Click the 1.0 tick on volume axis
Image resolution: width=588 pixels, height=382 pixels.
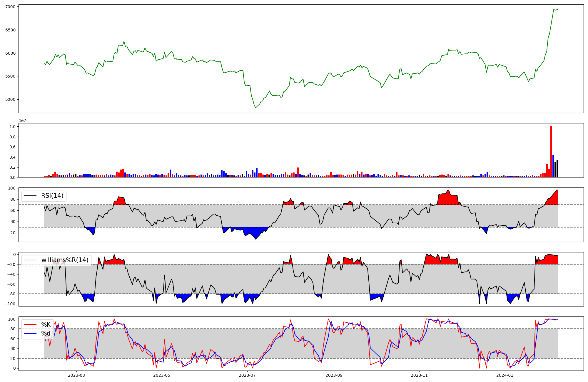point(12,127)
